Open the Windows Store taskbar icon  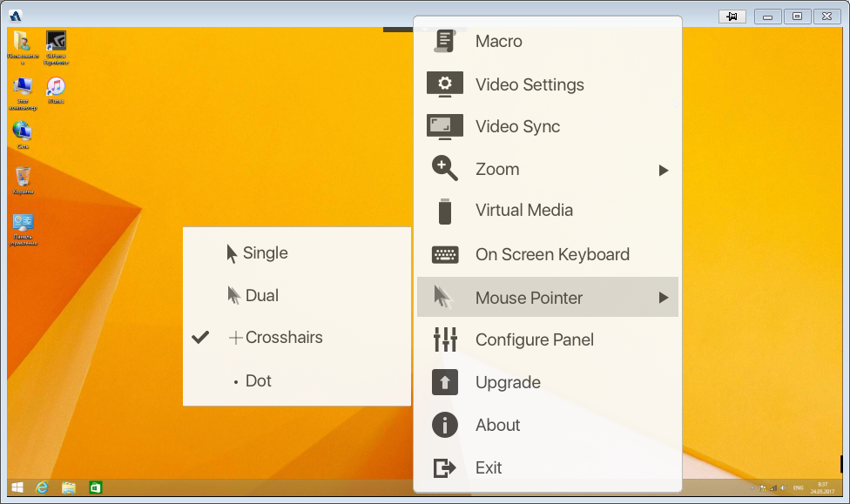[x=96, y=487]
